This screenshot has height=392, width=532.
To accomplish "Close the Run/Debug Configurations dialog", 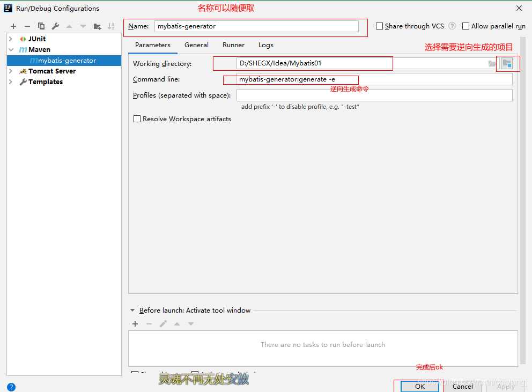I will [x=519, y=8].
